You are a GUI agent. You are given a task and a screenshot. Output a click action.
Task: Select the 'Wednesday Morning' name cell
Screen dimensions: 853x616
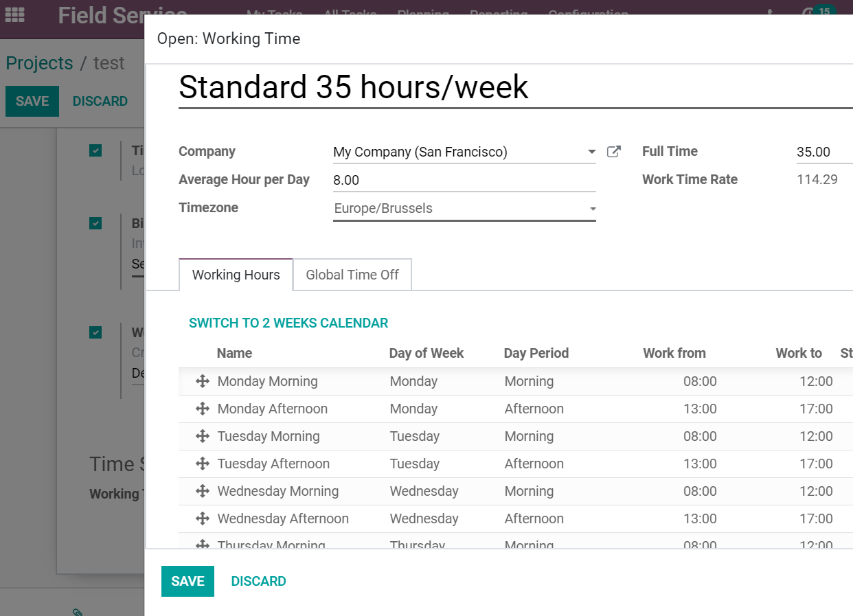click(x=278, y=491)
